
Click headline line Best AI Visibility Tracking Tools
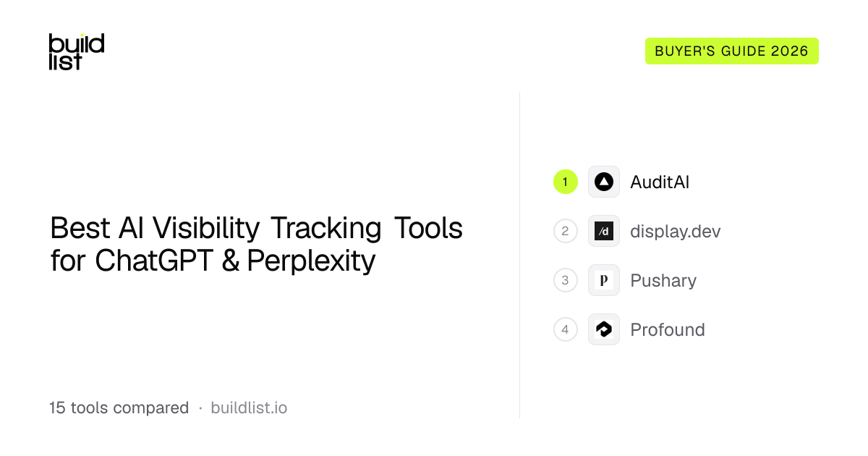(256, 229)
